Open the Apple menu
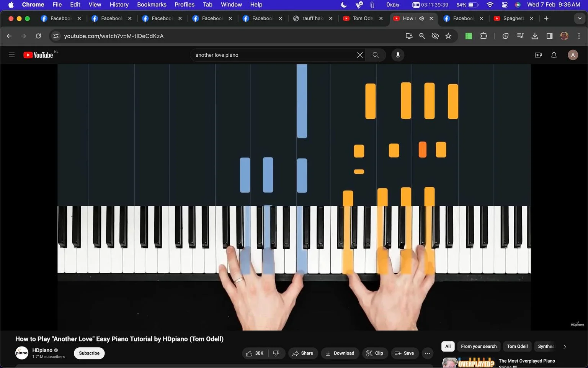 click(11, 5)
